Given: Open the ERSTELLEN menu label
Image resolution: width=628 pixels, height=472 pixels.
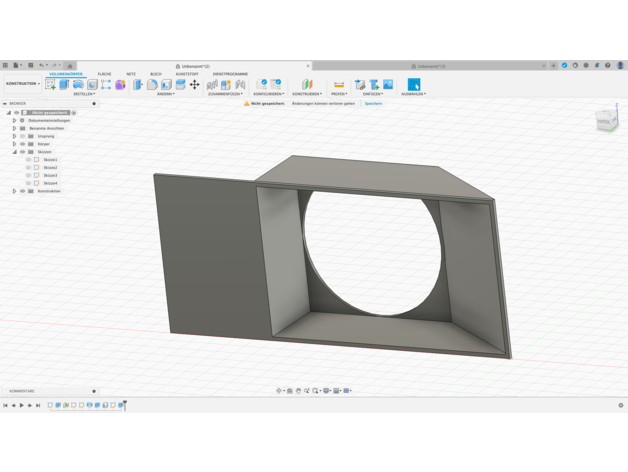Looking at the screenshot, I should tap(84, 94).
